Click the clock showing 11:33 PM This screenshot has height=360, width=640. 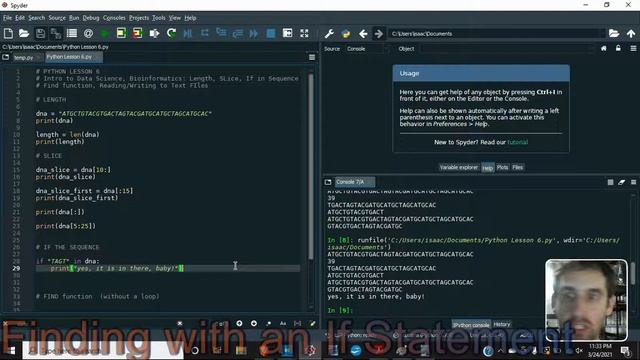pos(600,346)
